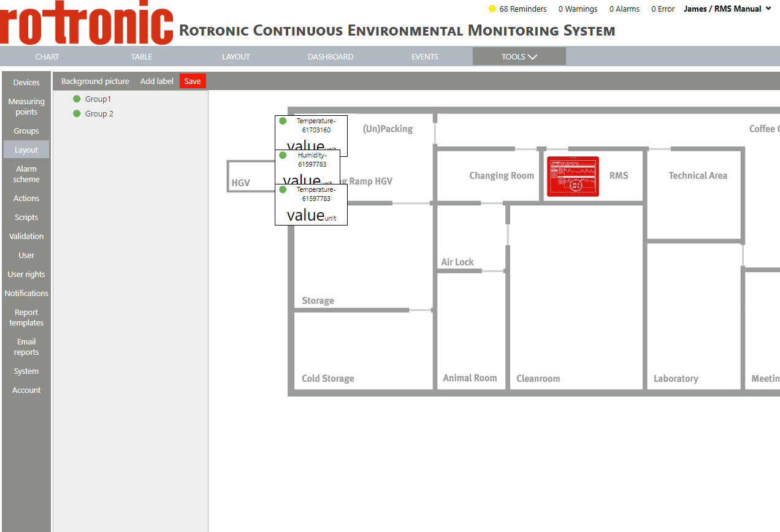This screenshot has height=532, width=780.
Task: Select the Temperature-61597783 value text
Action: pos(305,215)
